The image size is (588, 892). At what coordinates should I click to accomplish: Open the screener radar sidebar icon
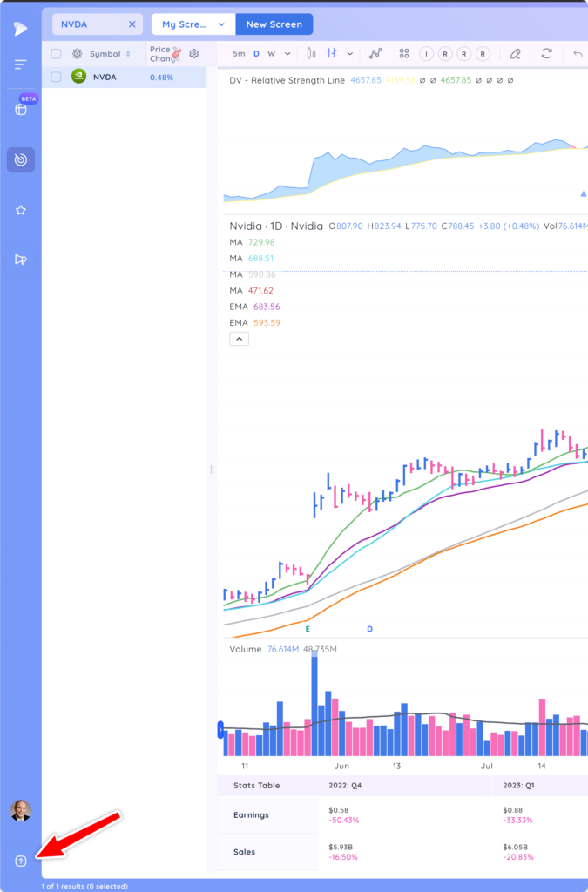(21, 160)
